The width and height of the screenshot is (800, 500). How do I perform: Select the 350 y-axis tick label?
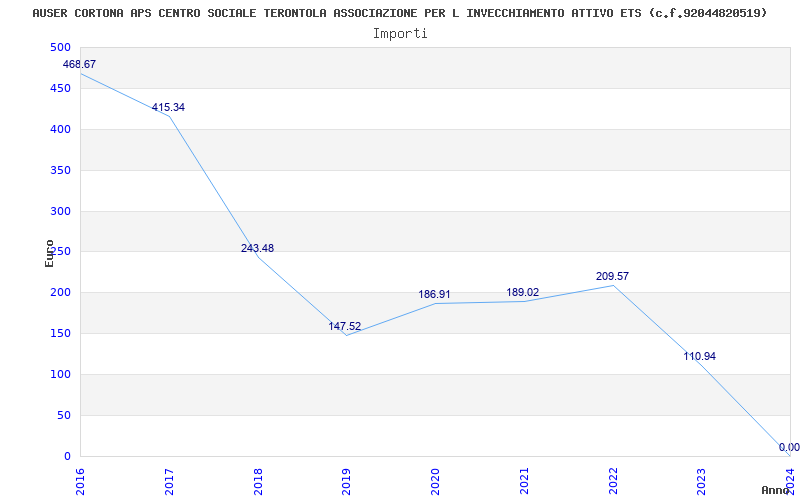60,170
